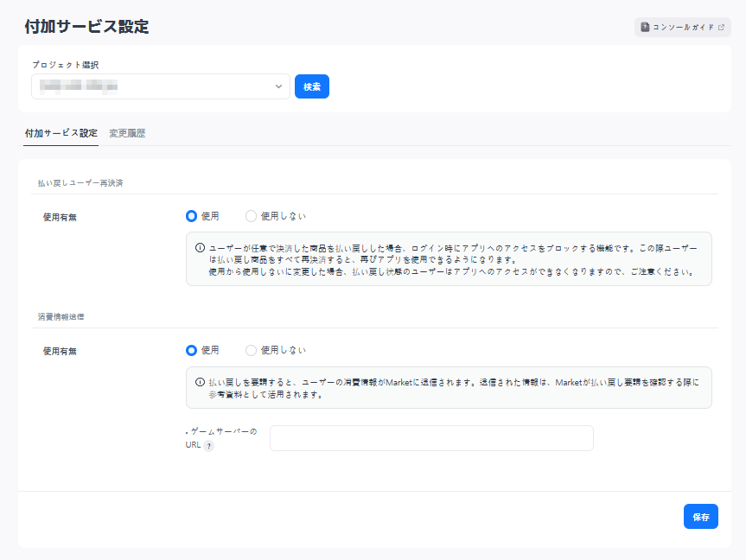Focus the ゲームサーバーのURL input field

431,438
